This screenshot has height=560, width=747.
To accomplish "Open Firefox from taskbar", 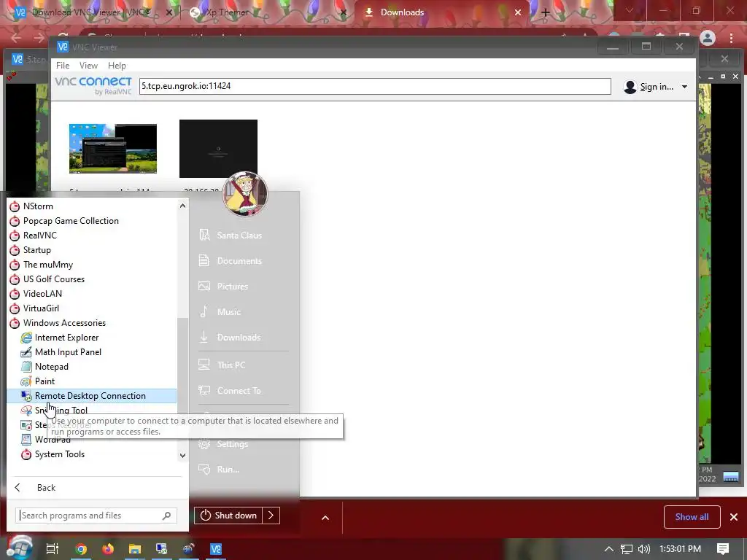I will pyautogui.click(x=108, y=549).
